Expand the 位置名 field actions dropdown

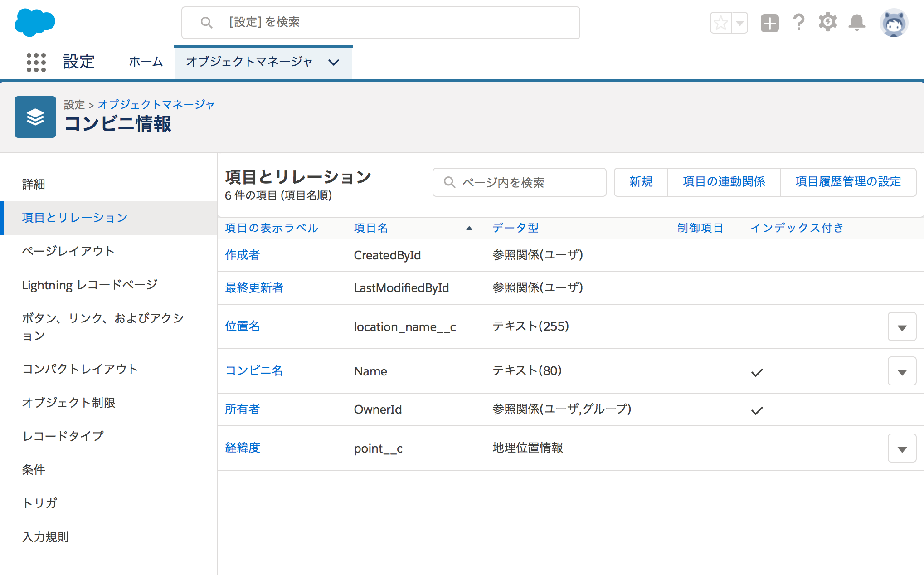pos(902,326)
